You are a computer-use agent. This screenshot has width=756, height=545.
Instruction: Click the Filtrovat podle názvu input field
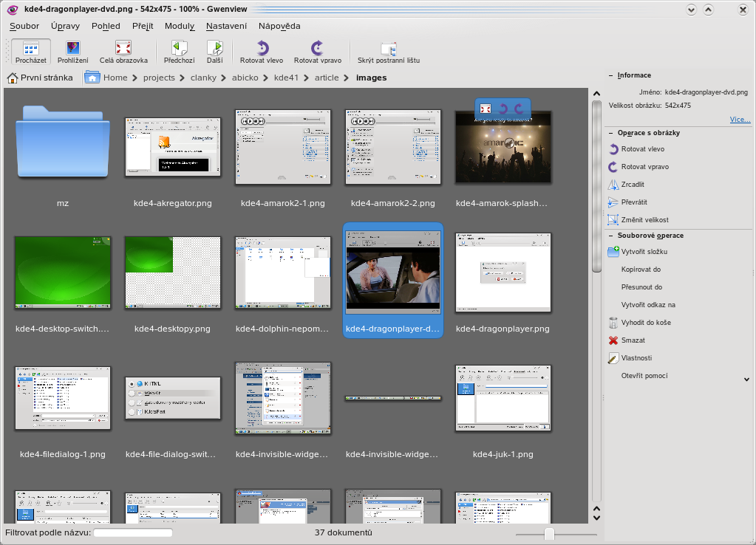coord(133,532)
